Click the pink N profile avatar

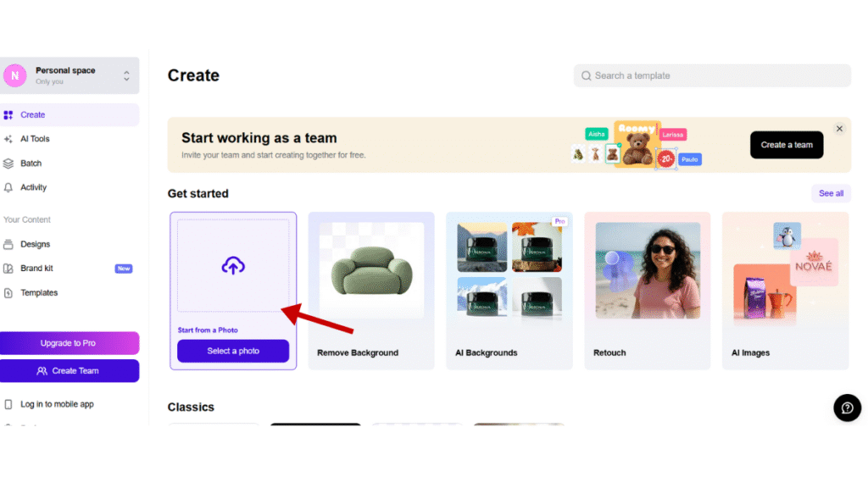tap(15, 75)
